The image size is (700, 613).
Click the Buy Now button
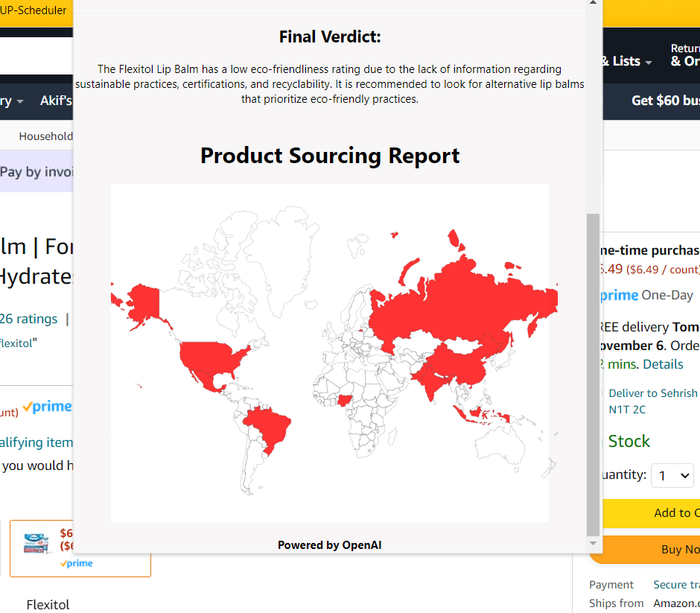pos(651,549)
